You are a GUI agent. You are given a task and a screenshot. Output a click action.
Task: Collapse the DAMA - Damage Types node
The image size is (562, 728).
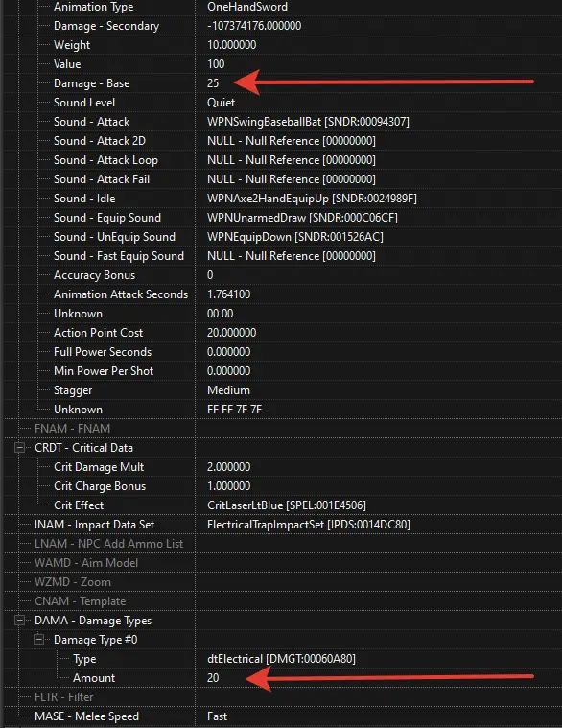(x=19, y=620)
